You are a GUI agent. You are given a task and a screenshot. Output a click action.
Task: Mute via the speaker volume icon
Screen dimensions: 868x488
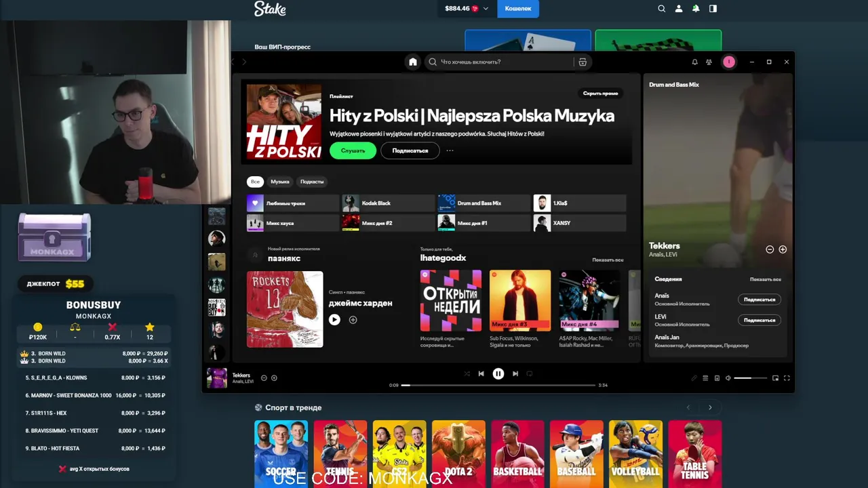(728, 378)
